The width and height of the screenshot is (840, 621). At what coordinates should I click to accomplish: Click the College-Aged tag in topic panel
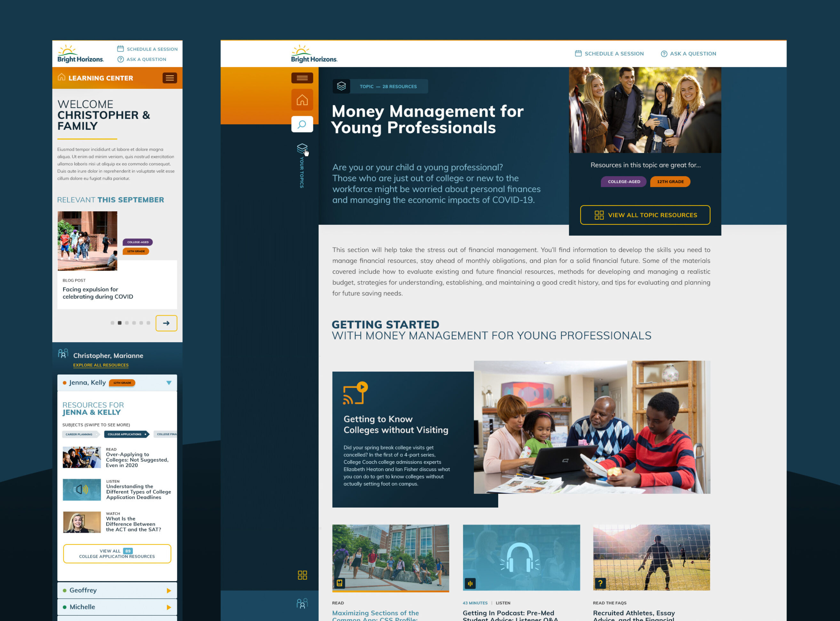point(624,182)
